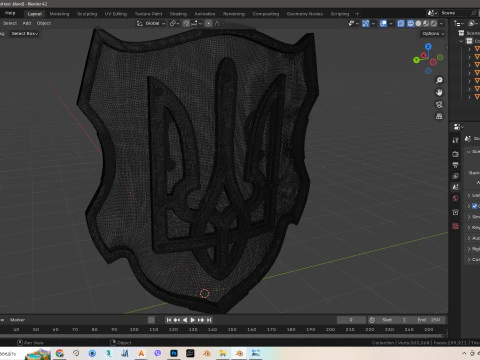Open the Tool properties tab
Screen dimensions: 480x360
455,140
